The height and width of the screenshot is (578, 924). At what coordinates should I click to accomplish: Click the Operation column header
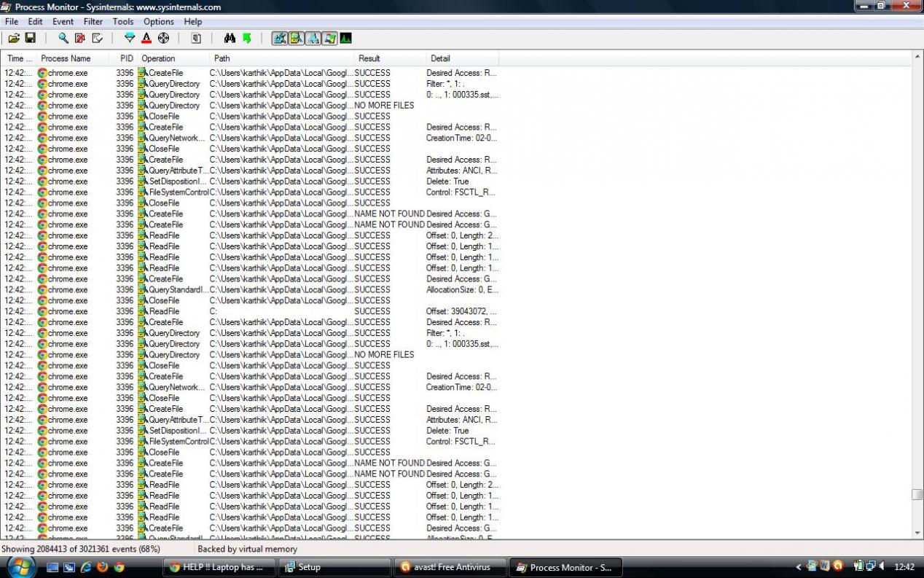click(x=158, y=58)
